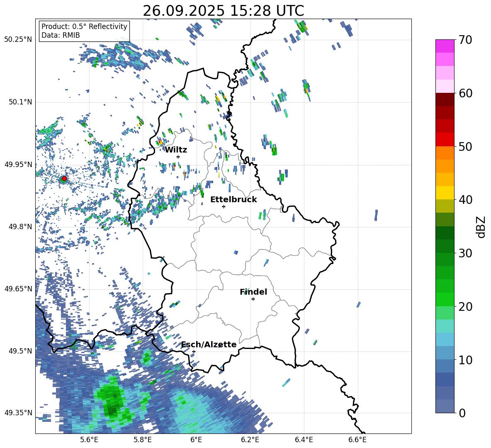Click the 50.25°N latitude label
The height and width of the screenshot is (448, 491).
(18, 40)
